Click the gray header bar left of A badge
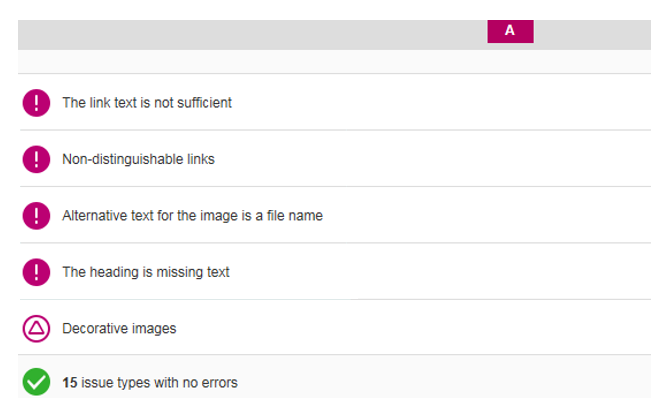The width and height of the screenshot is (670, 410). point(253,35)
